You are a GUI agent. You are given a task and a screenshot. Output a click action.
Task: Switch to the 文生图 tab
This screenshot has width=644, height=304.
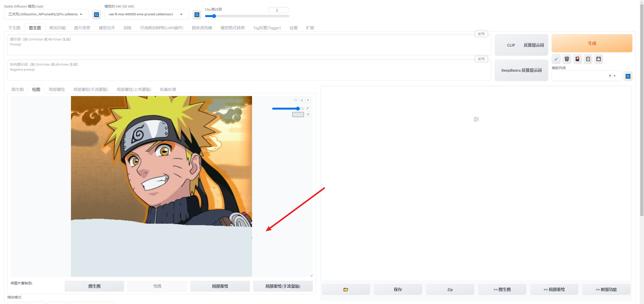point(14,28)
